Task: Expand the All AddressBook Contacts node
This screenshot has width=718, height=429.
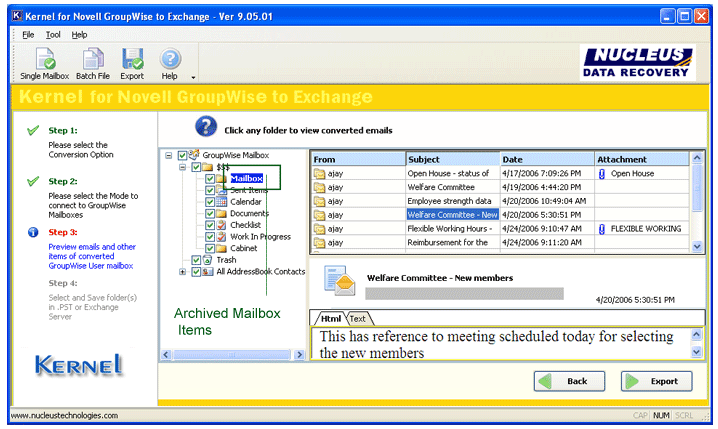Action: [183, 272]
